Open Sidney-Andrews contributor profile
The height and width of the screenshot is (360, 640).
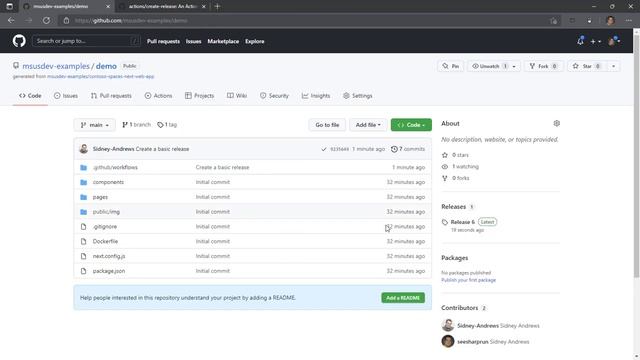click(x=478, y=326)
